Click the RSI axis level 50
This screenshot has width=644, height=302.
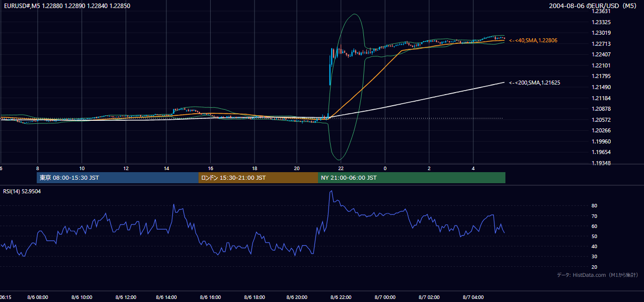pos(594,236)
